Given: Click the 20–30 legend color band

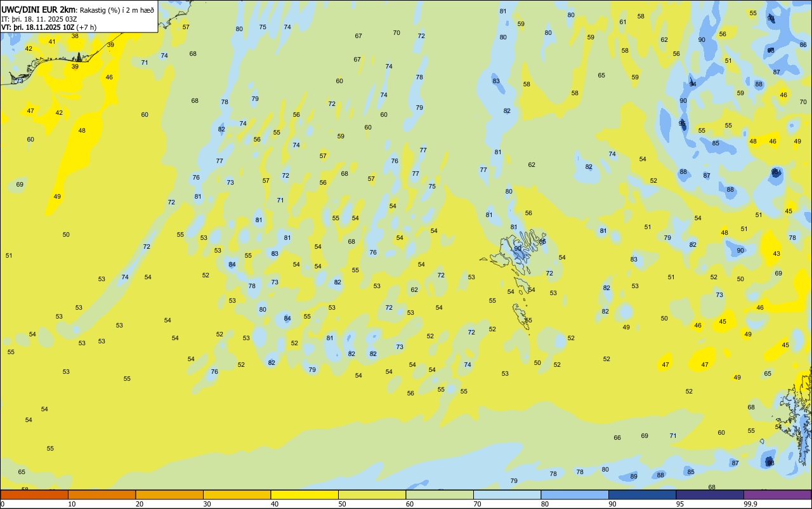Looking at the screenshot, I should [x=169, y=494].
